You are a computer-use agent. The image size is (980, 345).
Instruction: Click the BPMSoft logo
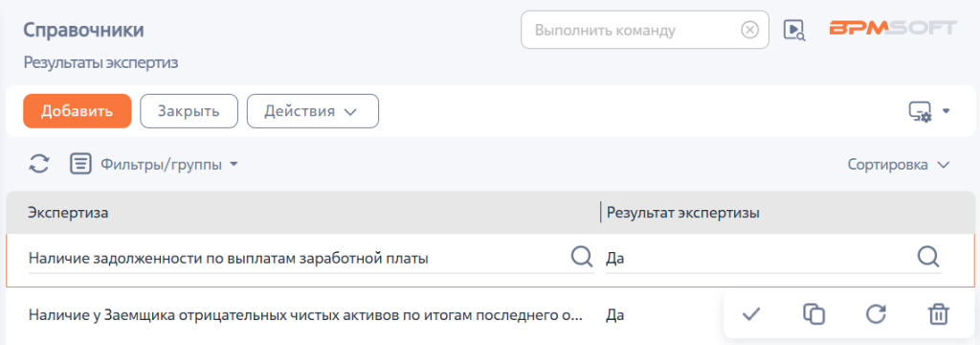tap(893, 28)
